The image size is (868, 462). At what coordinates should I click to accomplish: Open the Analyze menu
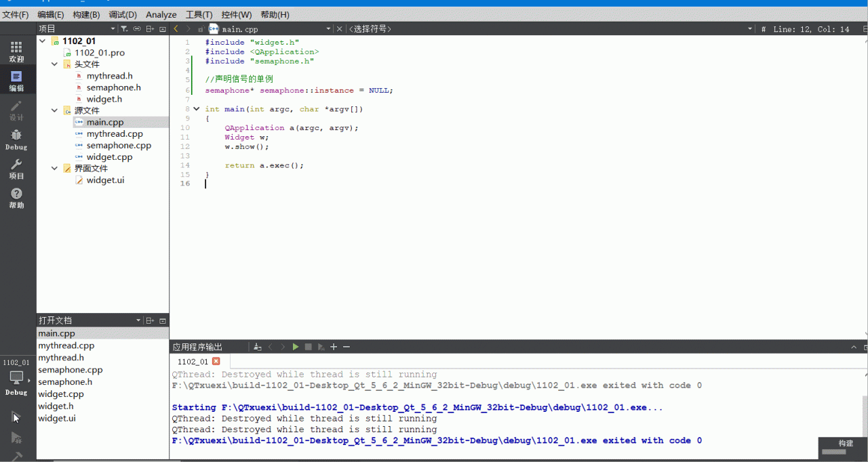(161, 14)
